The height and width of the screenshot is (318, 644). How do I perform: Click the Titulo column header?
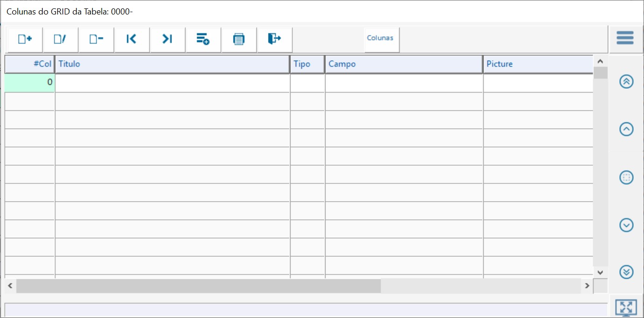172,64
